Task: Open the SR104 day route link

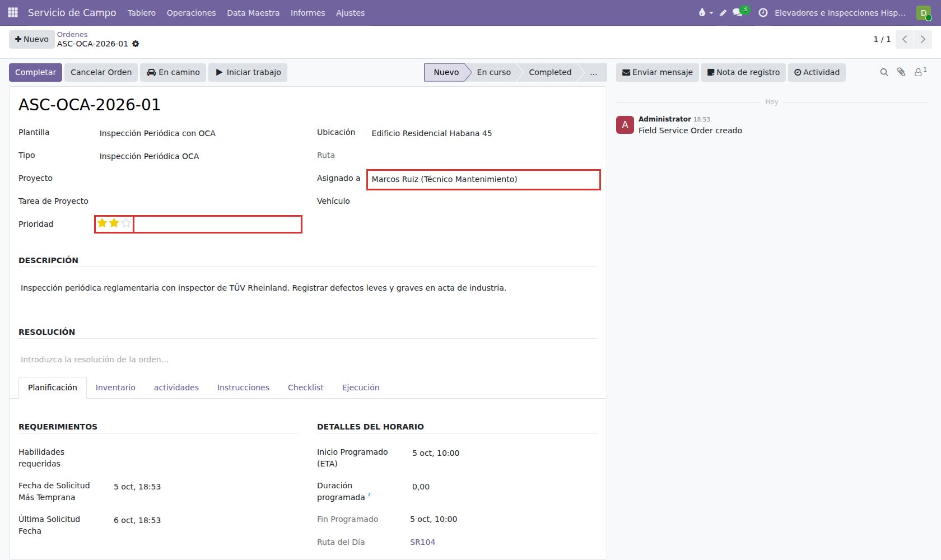Action: click(x=422, y=542)
